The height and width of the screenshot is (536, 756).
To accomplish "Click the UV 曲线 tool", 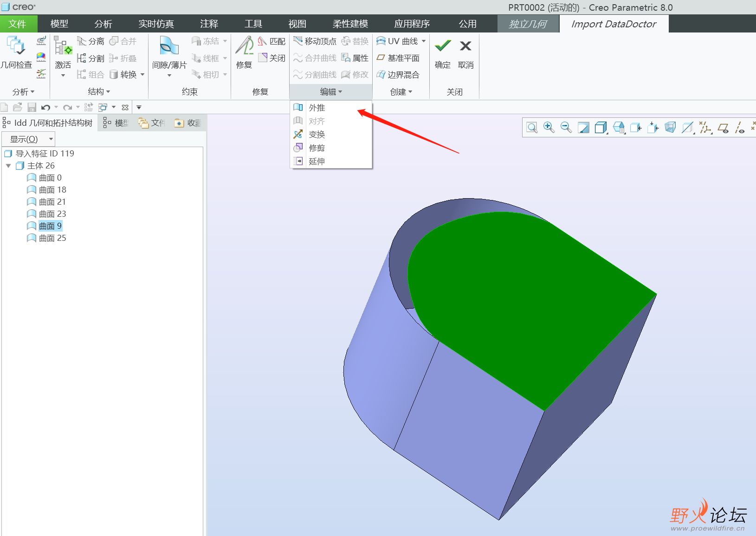I will (x=397, y=41).
